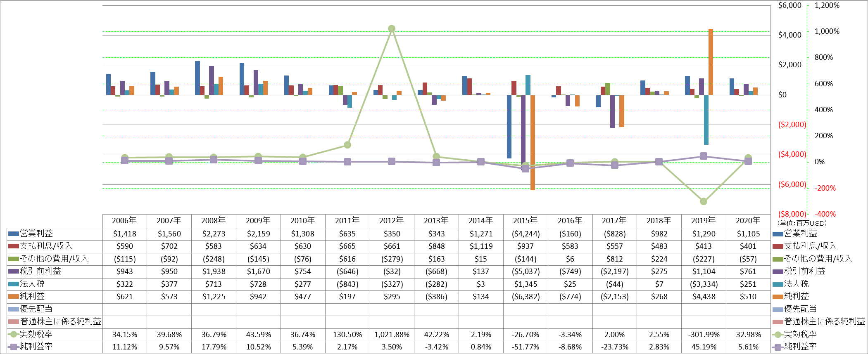This screenshot has width=868, height=354.
Task: Select the 2019年 teal 法人税 negative bar
Action: (706, 120)
